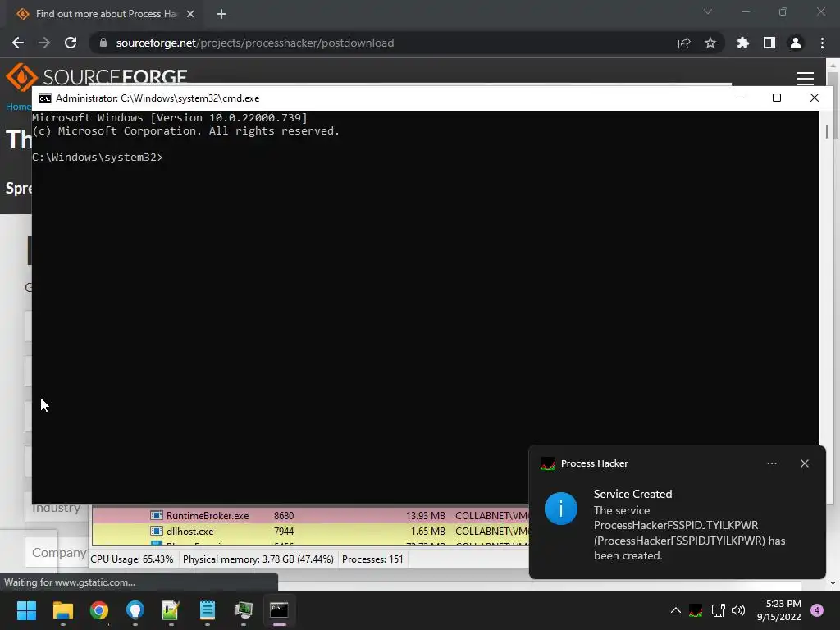Click the Service Created notification title
Viewport: 840px width, 630px height.
pos(632,494)
